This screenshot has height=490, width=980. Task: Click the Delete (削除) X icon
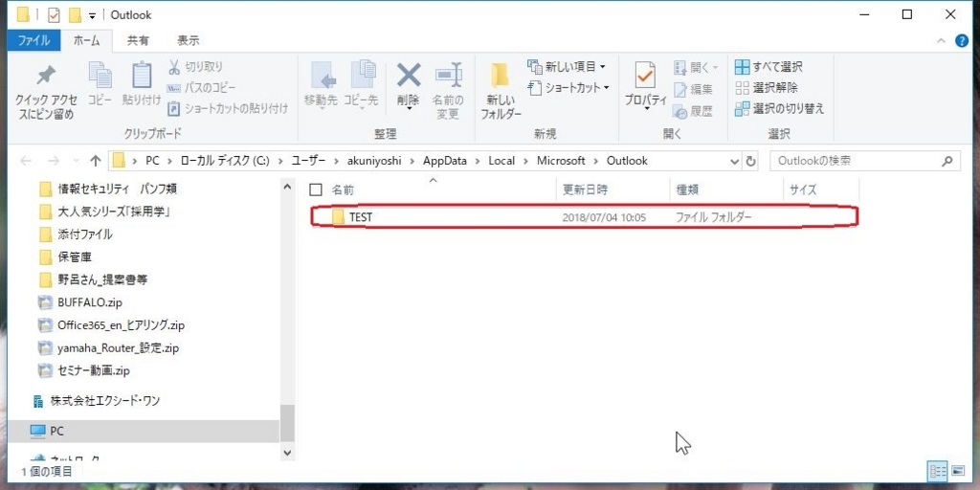click(408, 76)
